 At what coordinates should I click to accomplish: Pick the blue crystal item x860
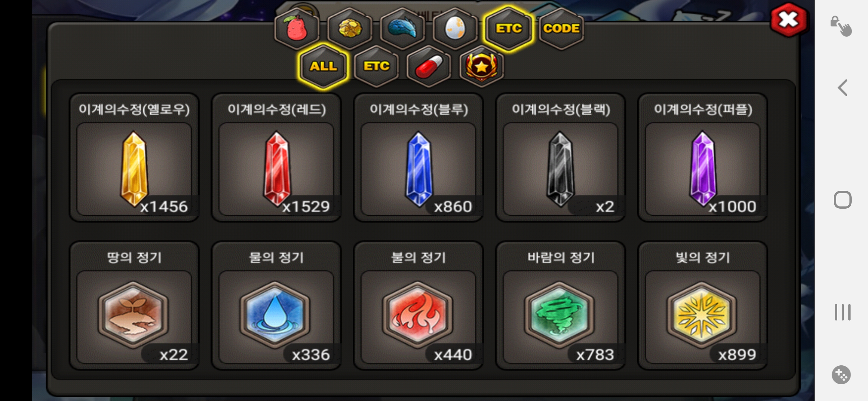tap(418, 157)
